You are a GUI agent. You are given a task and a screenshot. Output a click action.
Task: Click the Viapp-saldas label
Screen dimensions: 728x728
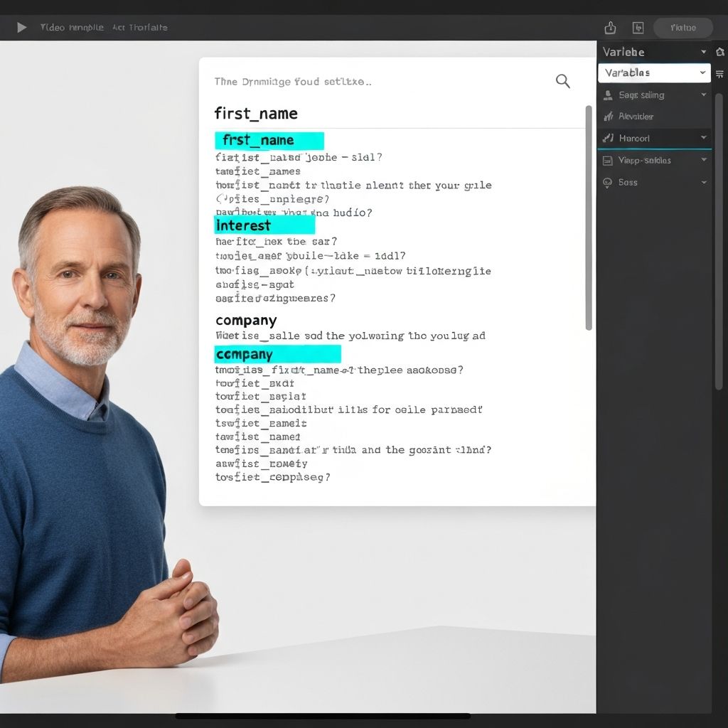coord(644,161)
